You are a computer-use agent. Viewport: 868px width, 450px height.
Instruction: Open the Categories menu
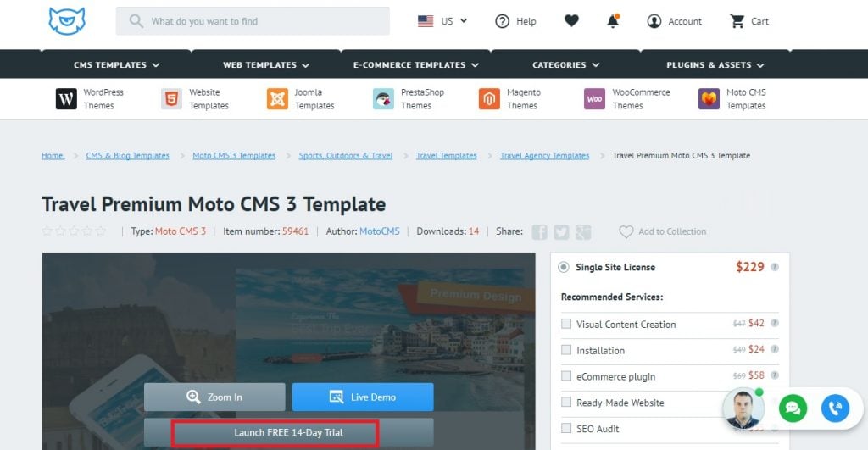(x=565, y=64)
